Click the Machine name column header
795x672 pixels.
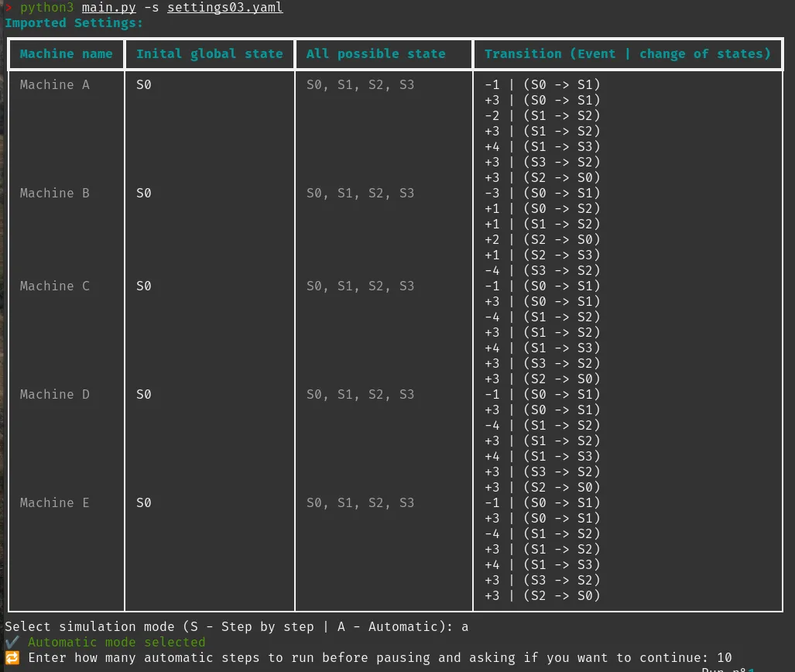pos(66,53)
